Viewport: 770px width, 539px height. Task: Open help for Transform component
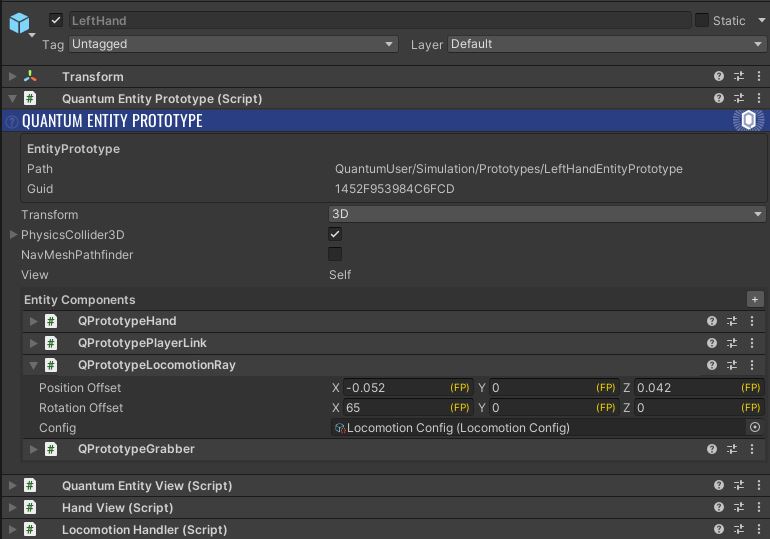719,76
